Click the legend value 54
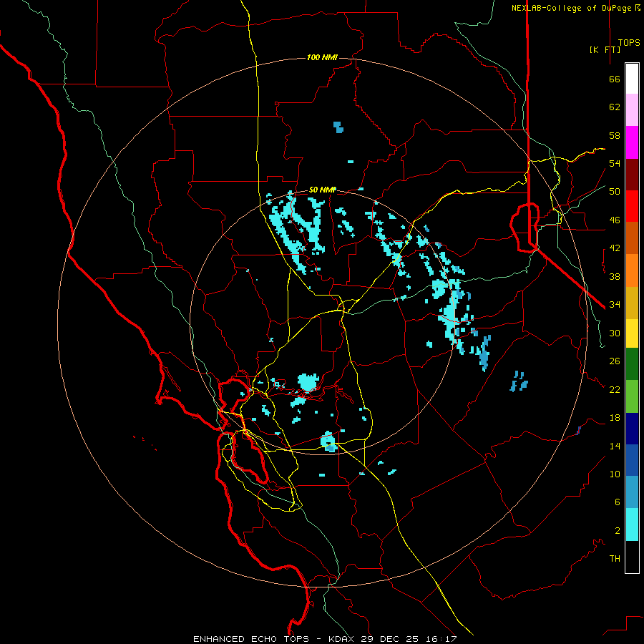This screenshot has width=644, height=644. coord(615,163)
